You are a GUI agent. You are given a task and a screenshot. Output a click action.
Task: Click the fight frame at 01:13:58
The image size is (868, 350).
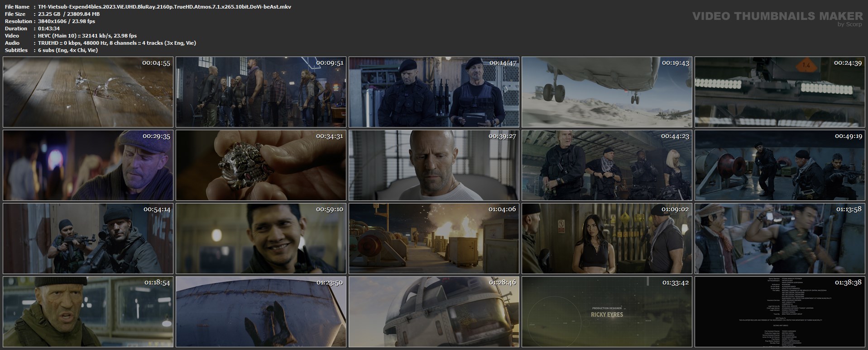coord(780,239)
